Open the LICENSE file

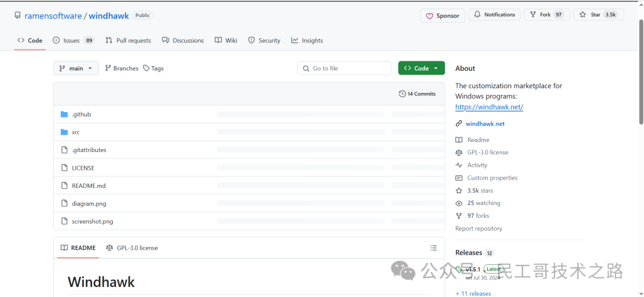tap(83, 168)
